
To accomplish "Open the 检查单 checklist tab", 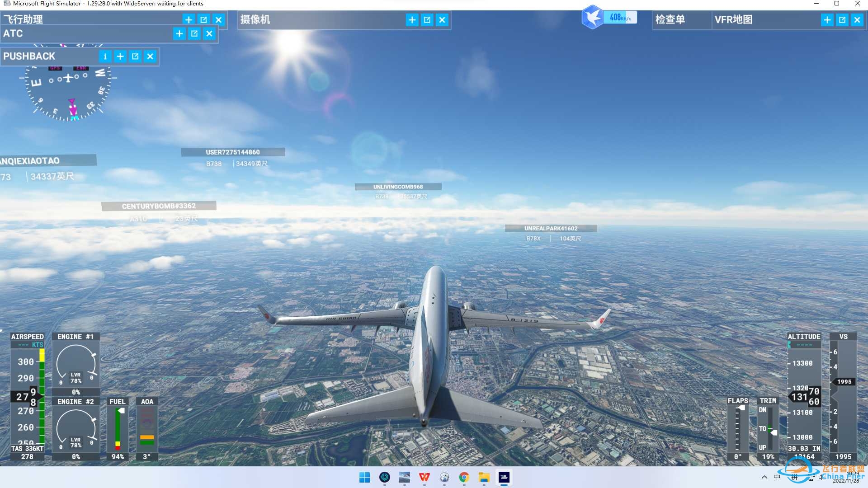I will (x=670, y=20).
